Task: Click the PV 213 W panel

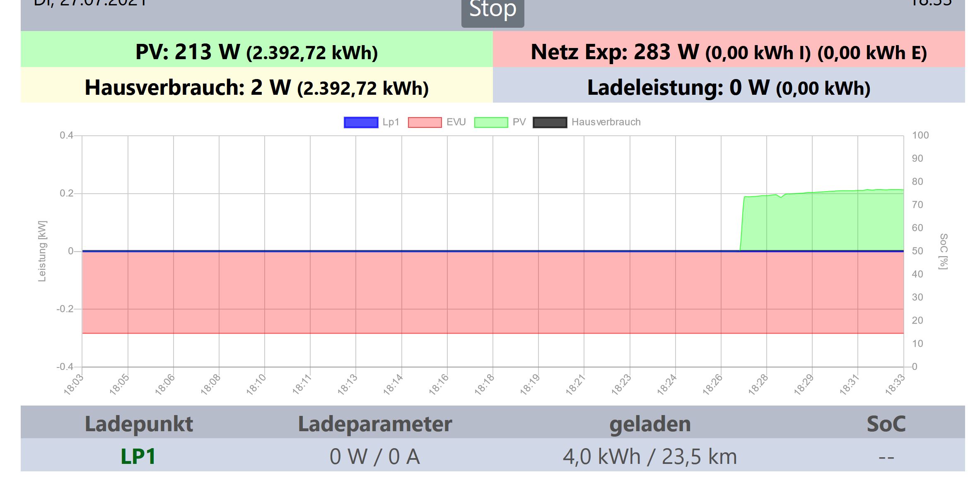Action: tap(256, 52)
